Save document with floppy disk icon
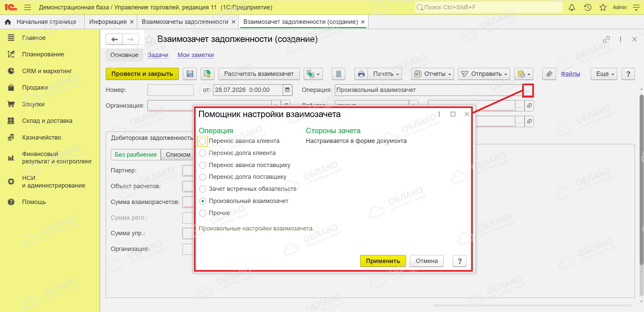Image resolution: width=644 pixels, height=312 pixels. point(190,74)
